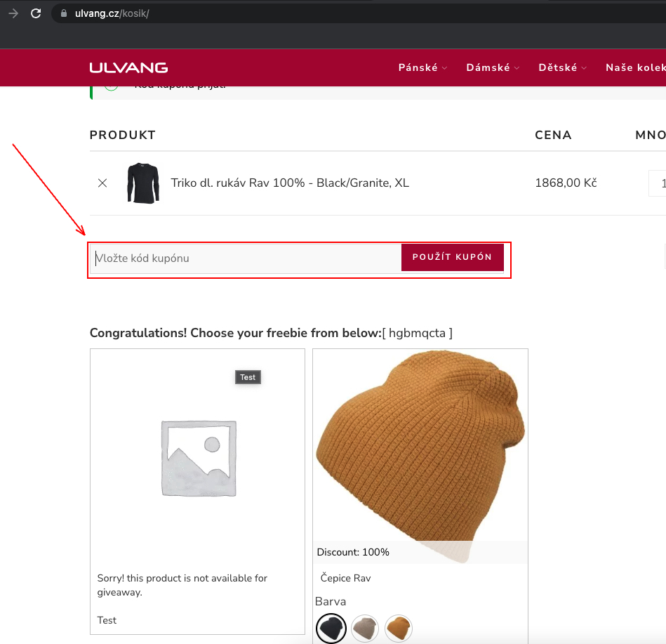Open Triko dl. rukáv Rav product link
Image resolution: width=666 pixels, height=644 pixels.
click(290, 183)
